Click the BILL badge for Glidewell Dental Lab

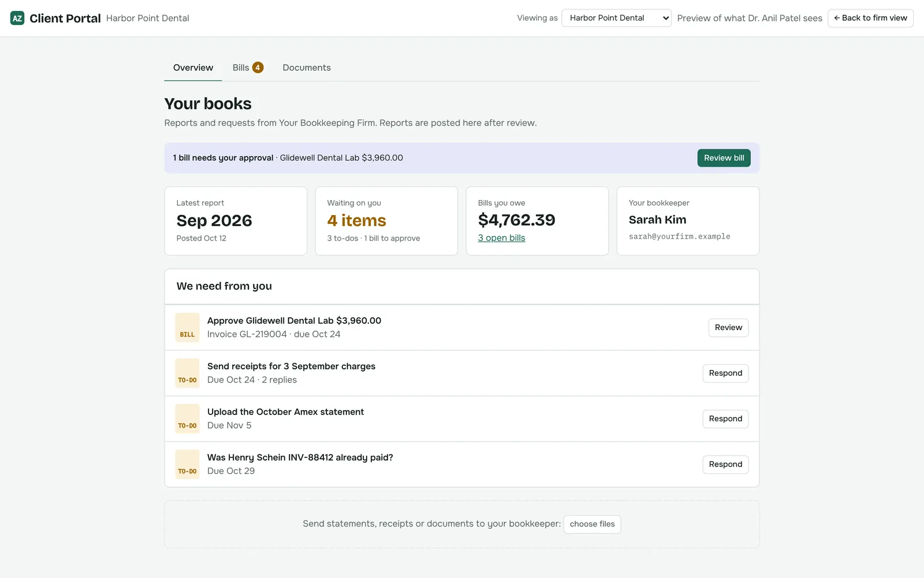187,328
